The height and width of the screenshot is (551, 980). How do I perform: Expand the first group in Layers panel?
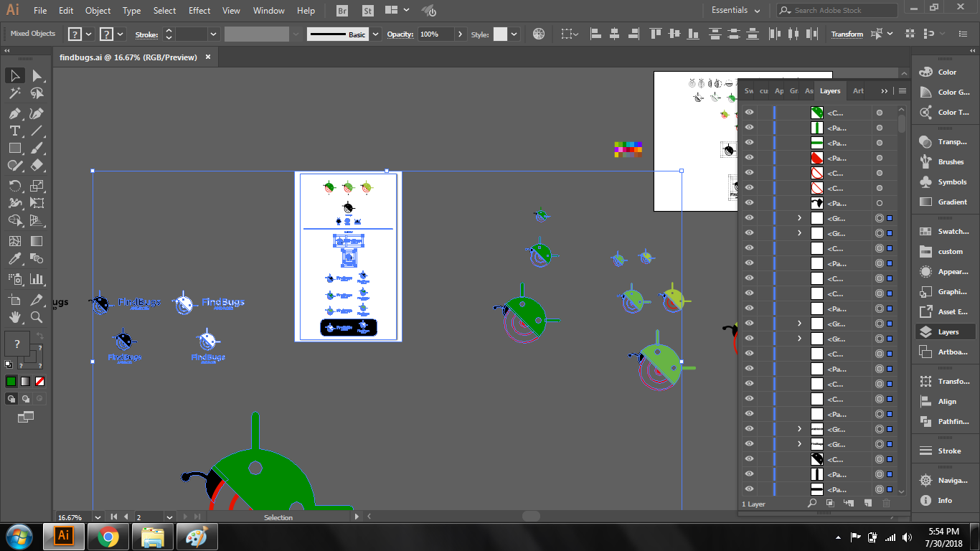click(799, 218)
